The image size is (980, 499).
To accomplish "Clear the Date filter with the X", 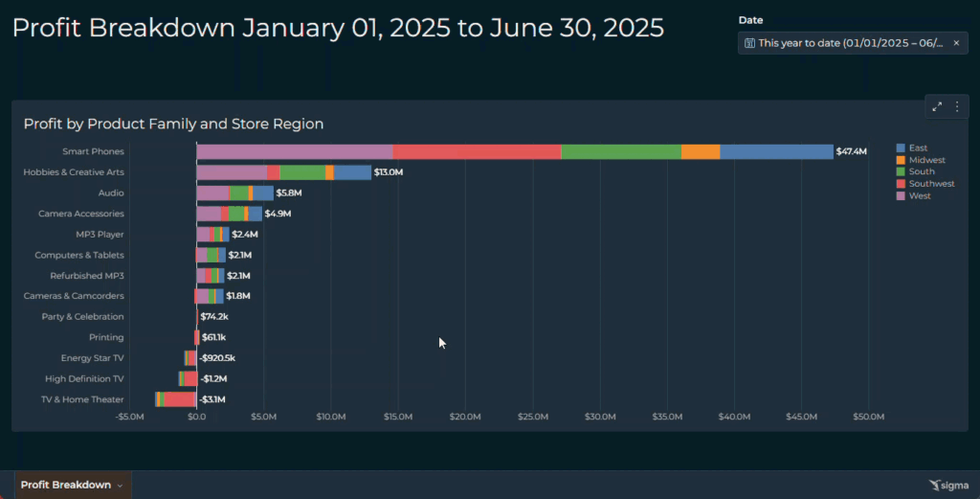I will 955,43.
